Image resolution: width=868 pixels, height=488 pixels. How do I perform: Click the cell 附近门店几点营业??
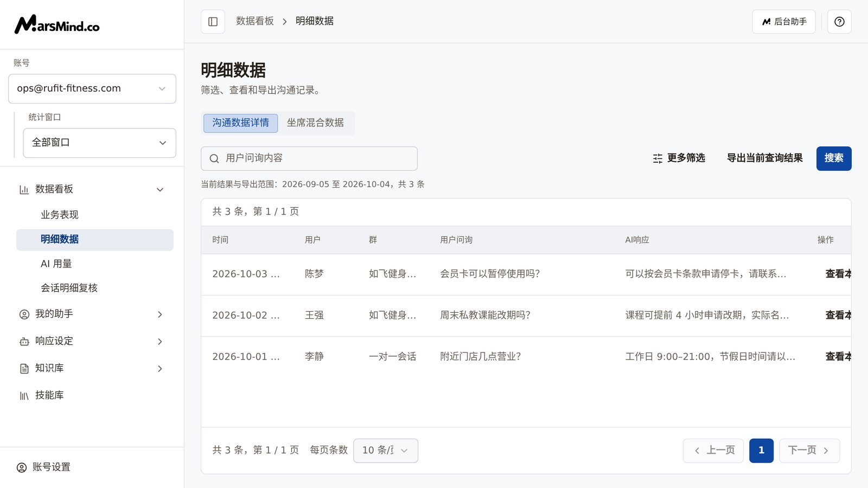click(480, 357)
